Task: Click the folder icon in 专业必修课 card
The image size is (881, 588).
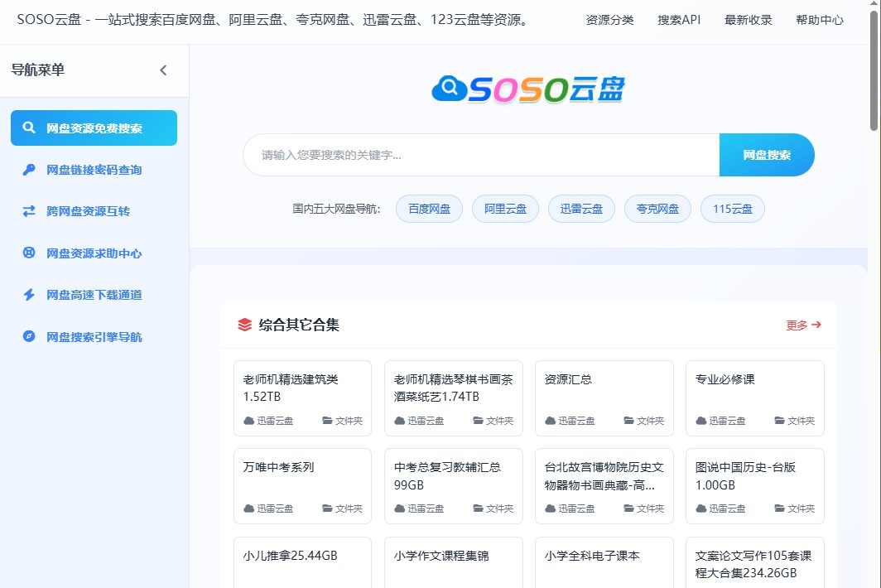Action: 779,421
